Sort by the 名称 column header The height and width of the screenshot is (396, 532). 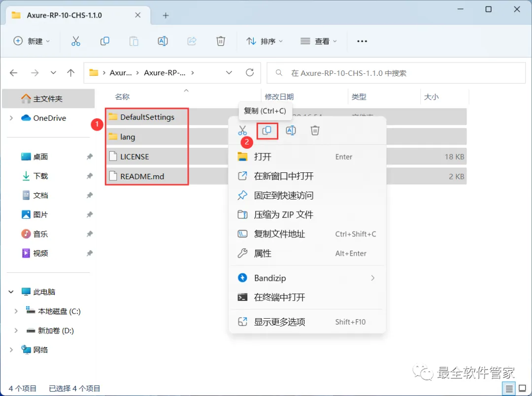(122, 97)
